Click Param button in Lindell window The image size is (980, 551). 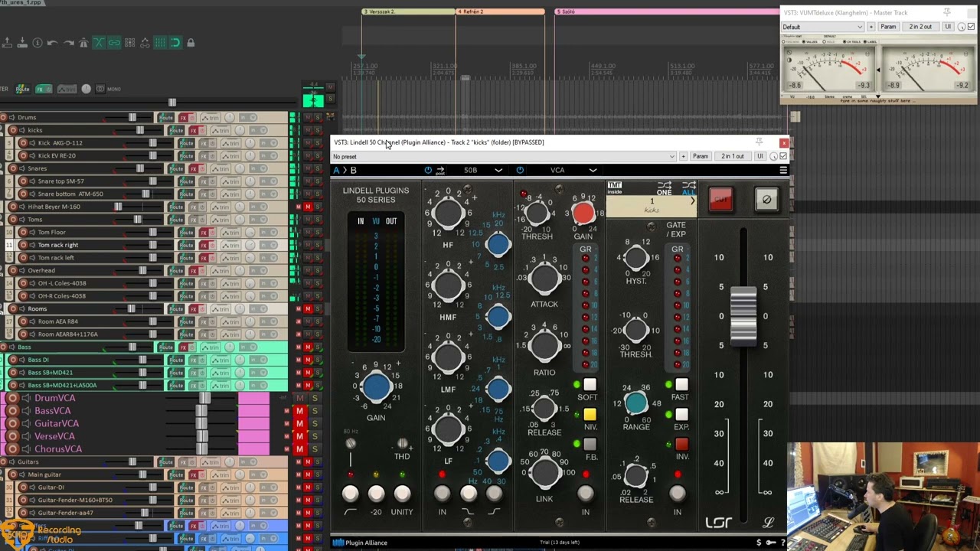700,157
